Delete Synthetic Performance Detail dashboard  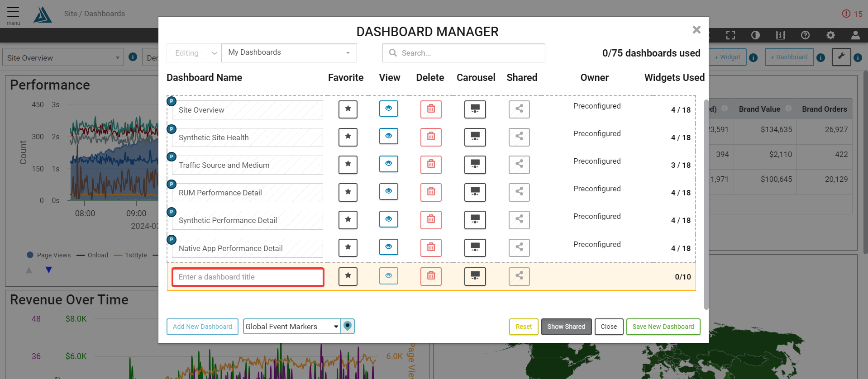coord(431,220)
